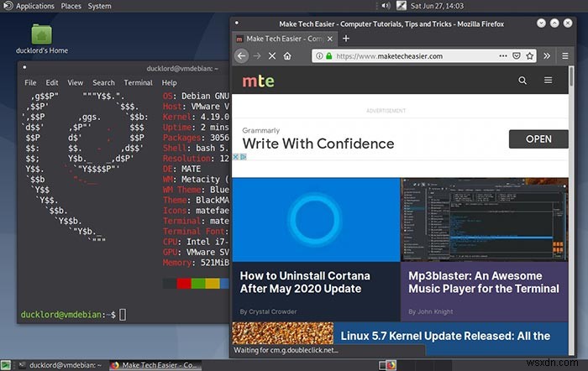This screenshot has width=588, height=371.
Task: Click the volume speaker tray icon
Action: pos(386,6)
